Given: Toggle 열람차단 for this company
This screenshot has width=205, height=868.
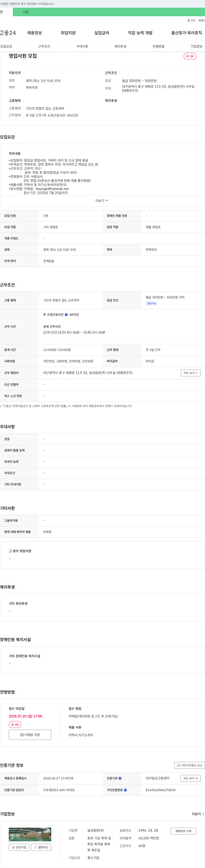Looking at the screenshot, I should click(41, 847).
